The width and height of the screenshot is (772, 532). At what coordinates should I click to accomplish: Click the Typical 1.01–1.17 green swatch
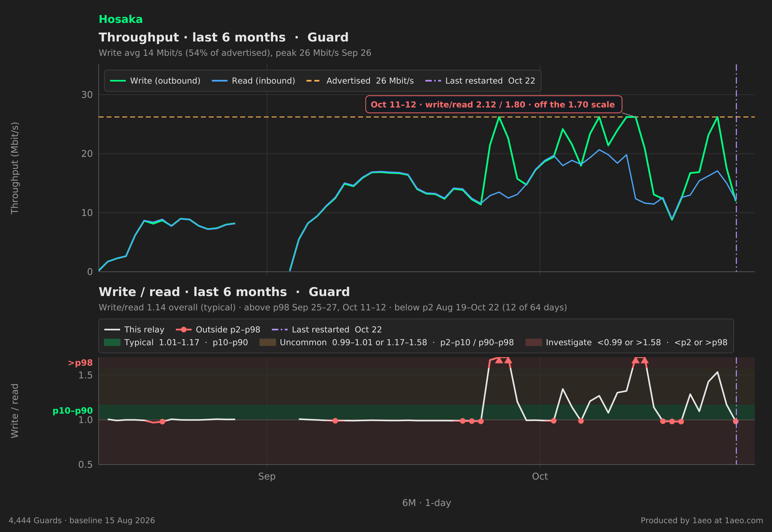(112, 343)
